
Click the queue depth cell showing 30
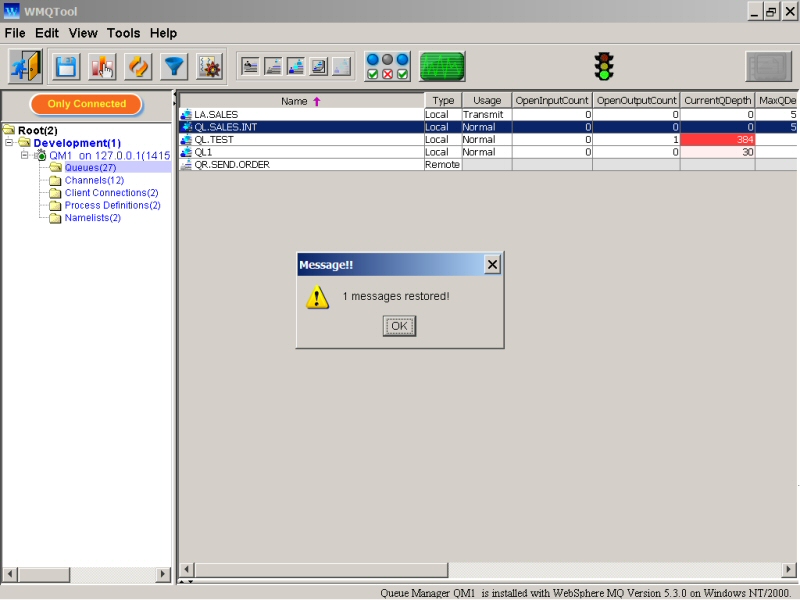[717, 152]
